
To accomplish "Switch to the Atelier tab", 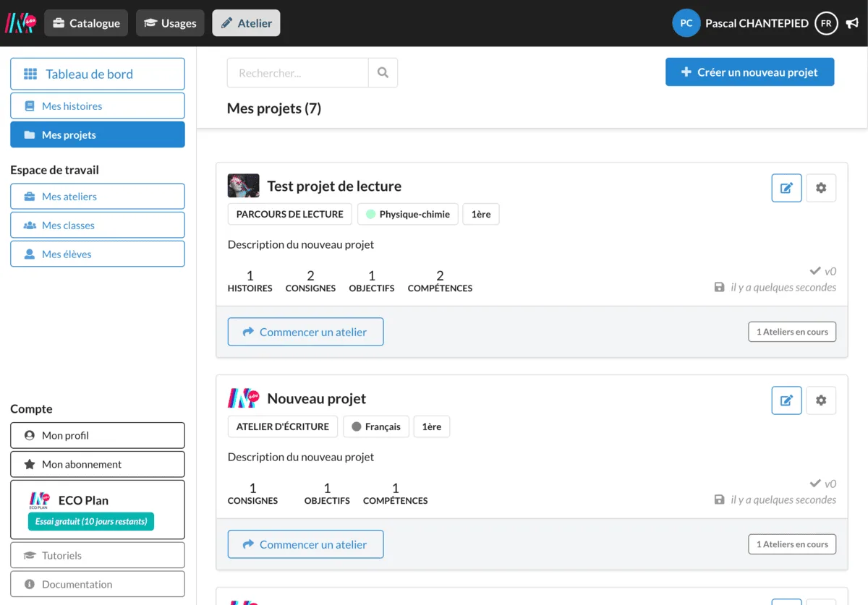I will pos(246,23).
